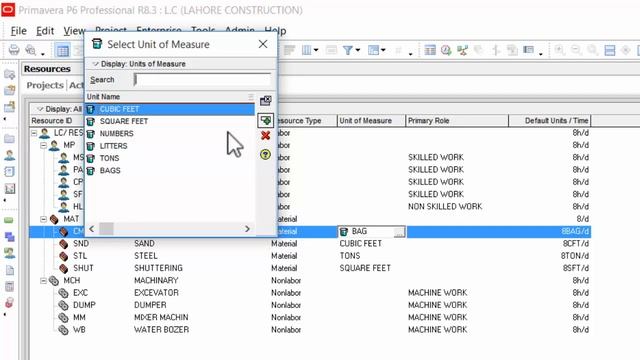Click the Zoom Out magnifier icon

tap(576, 50)
